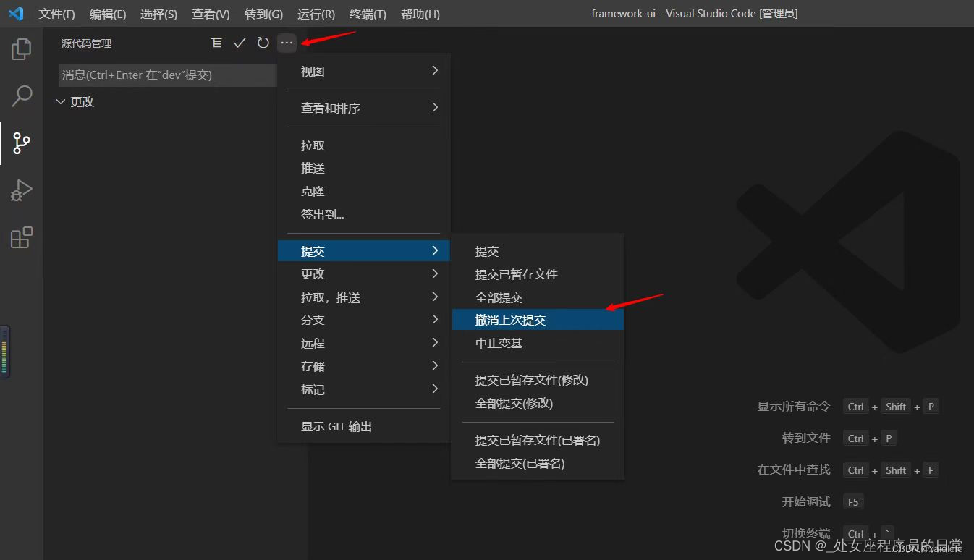Open the 运行(R) menu
Viewport: 974px width, 560px height.
[316, 14]
